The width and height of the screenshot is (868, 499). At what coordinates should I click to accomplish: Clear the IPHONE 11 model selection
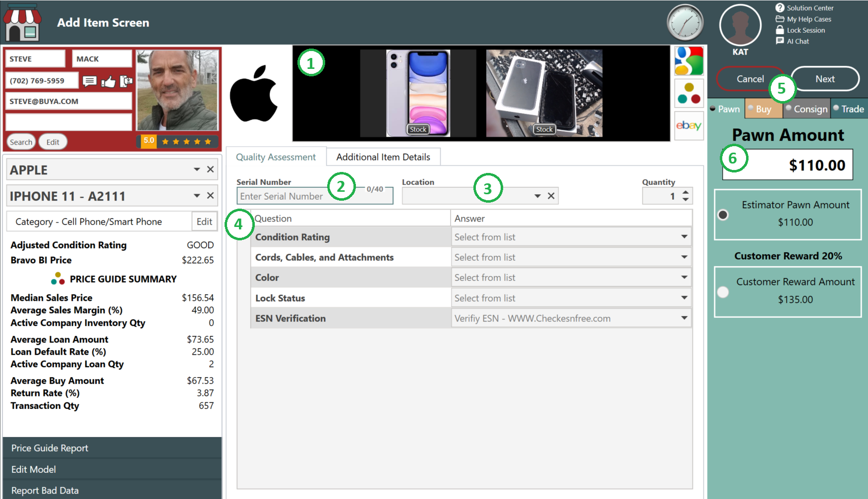pyautogui.click(x=210, y=196)
